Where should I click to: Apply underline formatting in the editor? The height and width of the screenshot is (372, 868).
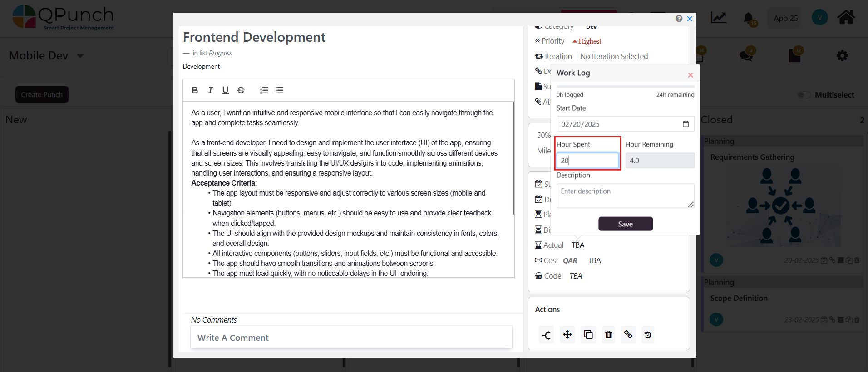point(225,90)
